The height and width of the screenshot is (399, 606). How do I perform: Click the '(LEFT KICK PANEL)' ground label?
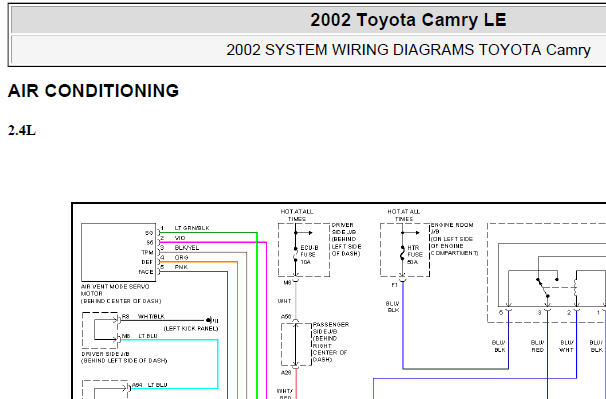point(191,329)
